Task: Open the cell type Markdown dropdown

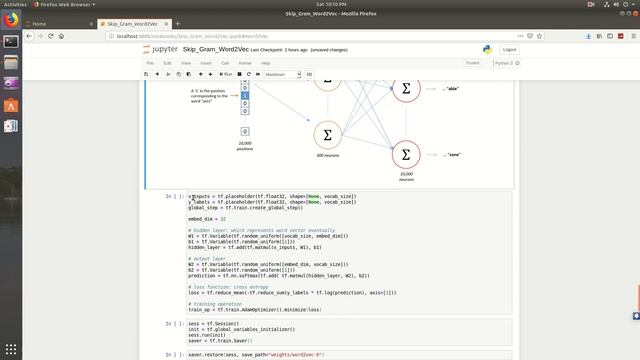Action: click(x=282, y=74)
